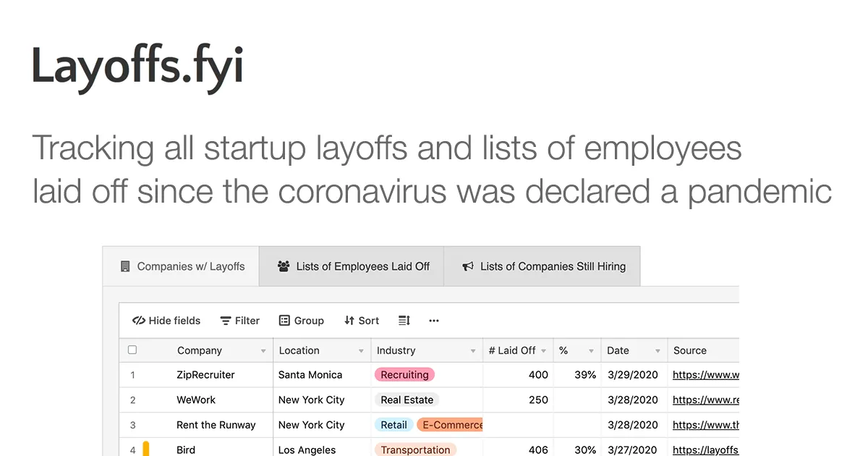868x456 pixels.
Task: Select the Recruiting industry tag
Action: coord(404,374)
